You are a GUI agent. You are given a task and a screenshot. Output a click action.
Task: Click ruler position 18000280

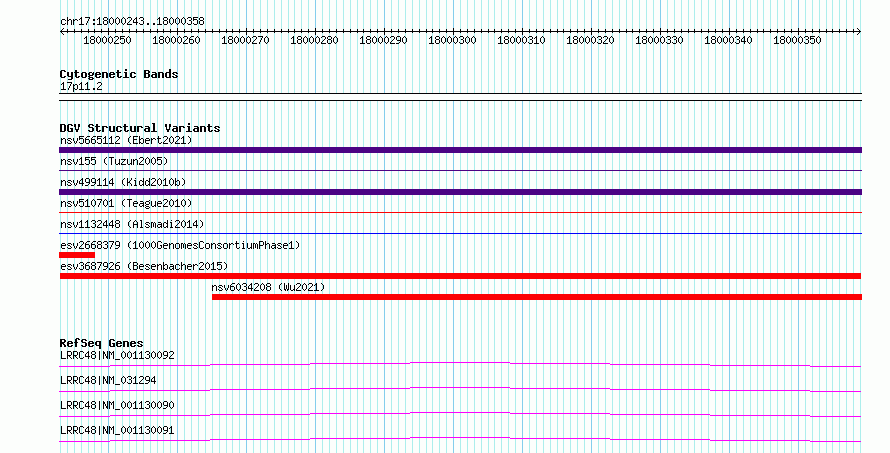point(314,40)
